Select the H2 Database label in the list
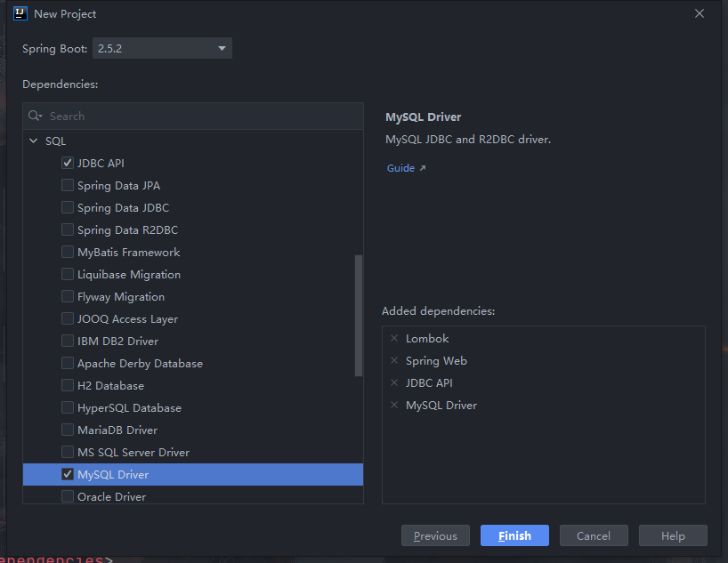This screenshot has height=563, width=728. pyautogui.click(x=110, y=386)
